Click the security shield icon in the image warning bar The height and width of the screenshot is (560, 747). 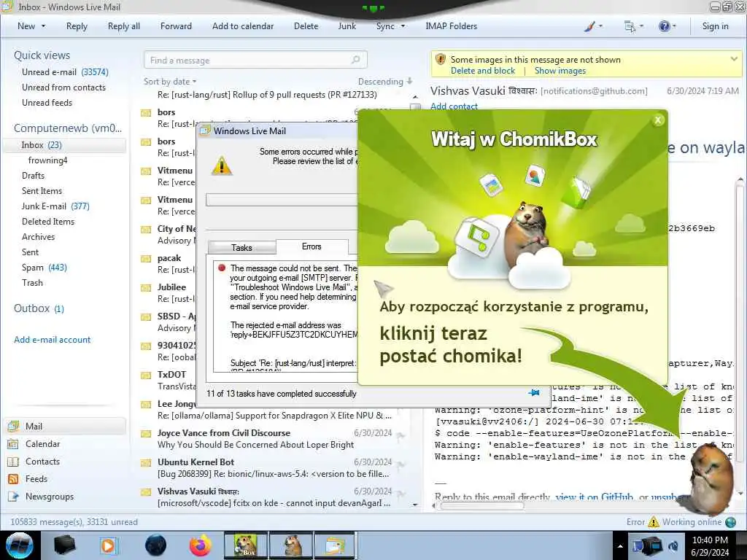[x=440, y=60]
